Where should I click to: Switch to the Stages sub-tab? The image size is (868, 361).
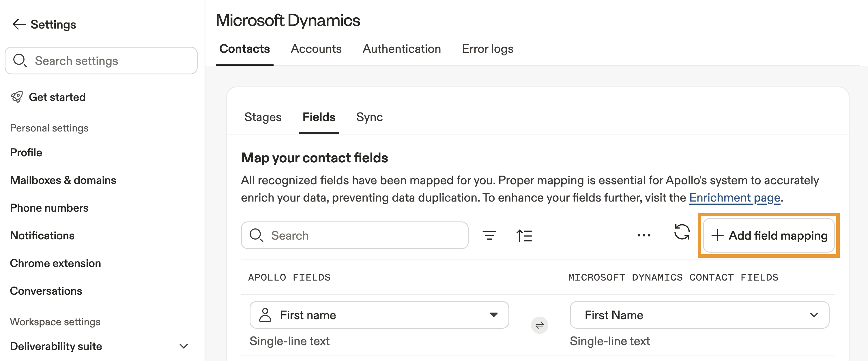pos(263,117)
